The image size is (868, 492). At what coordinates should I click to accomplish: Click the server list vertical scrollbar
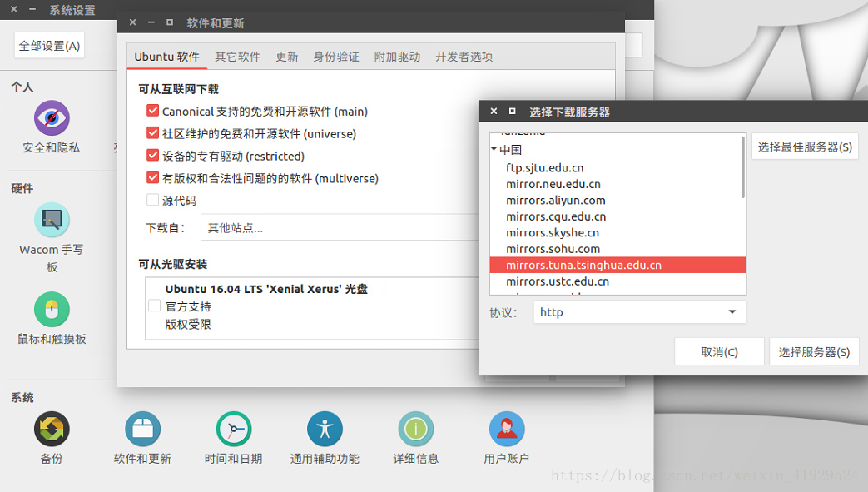tap(743, 166)
